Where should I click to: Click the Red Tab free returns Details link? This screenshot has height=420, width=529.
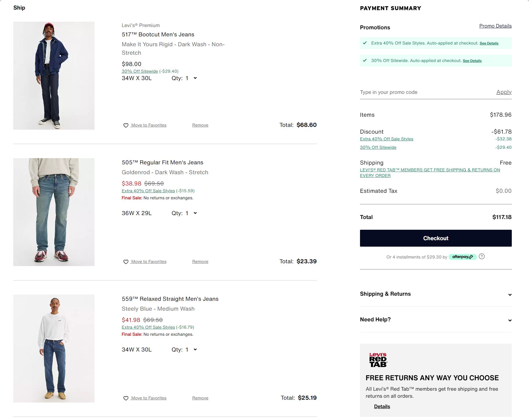(x=382, y=406)
